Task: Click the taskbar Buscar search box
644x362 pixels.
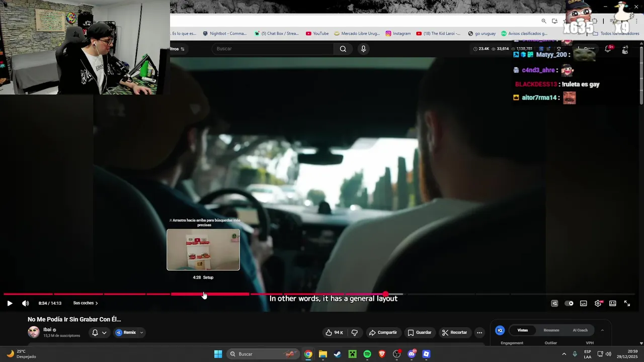Action: [264, 354]
